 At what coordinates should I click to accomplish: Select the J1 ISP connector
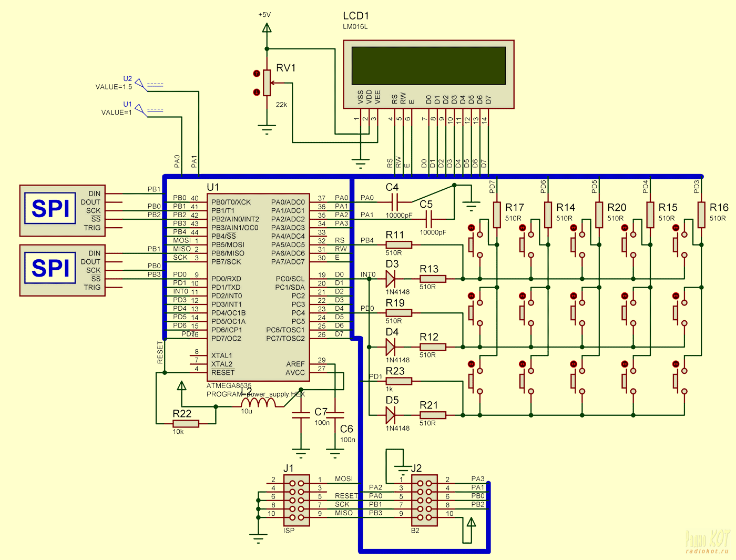(x=297, y=500)
